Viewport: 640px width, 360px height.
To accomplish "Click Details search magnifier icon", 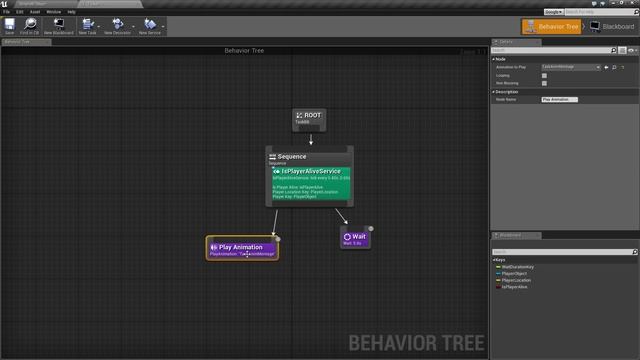I will [x=613, y=50].
